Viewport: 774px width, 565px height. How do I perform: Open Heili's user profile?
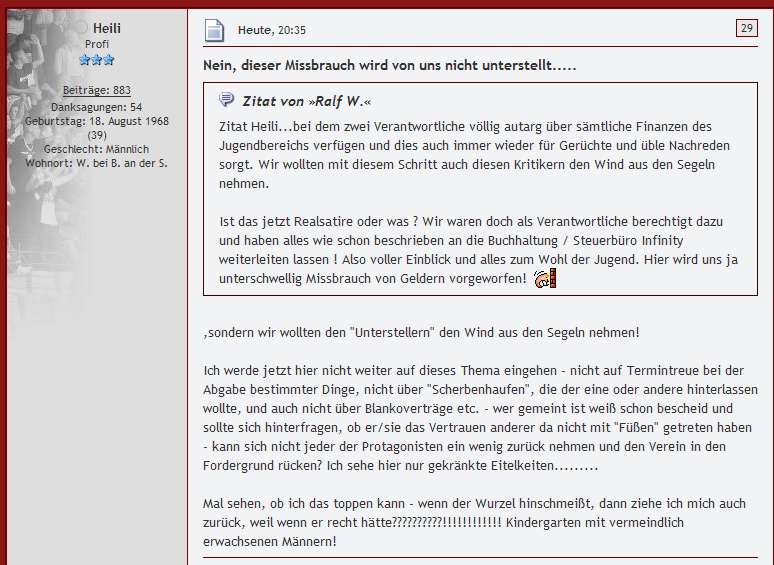tap(106, 29)
